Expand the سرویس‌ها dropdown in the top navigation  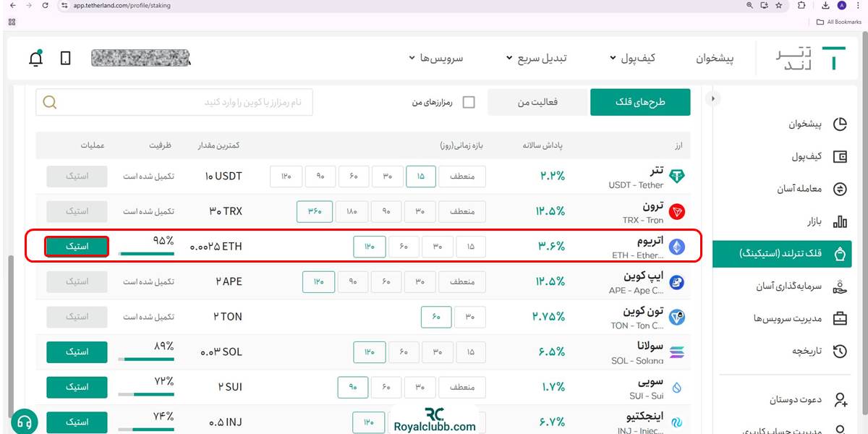pyautogui.click(x=435, y=58)
